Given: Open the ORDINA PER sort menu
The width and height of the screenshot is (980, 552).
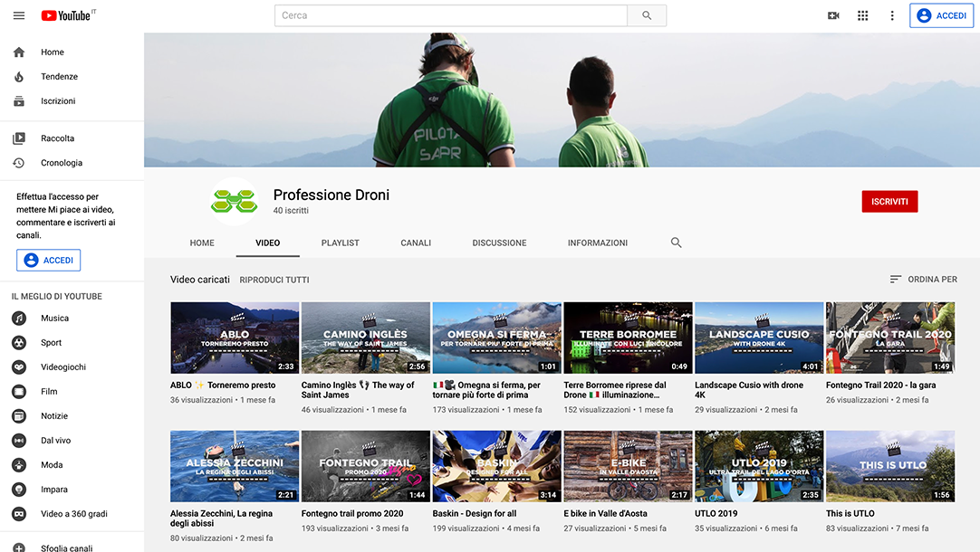Looking at the screenshot, I should click(923, 279).
